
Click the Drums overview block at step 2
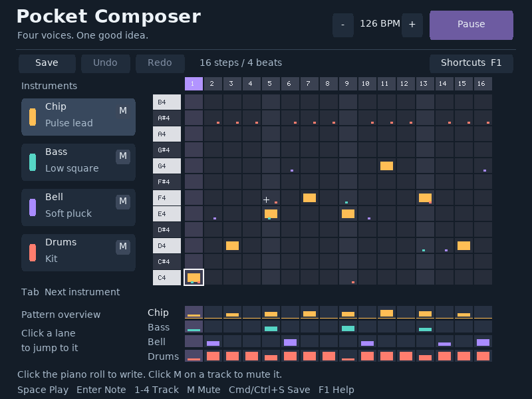click(213, 356)
